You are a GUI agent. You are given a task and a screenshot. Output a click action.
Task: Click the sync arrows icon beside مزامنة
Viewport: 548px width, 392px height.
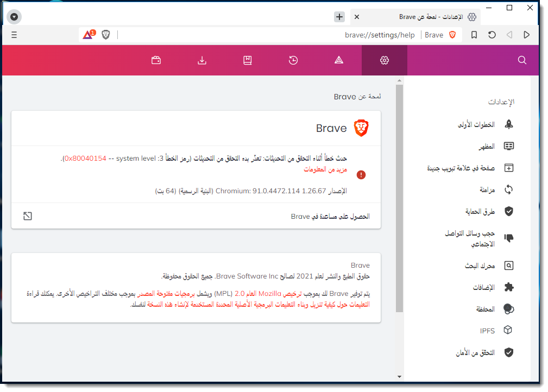click(509, 189)
